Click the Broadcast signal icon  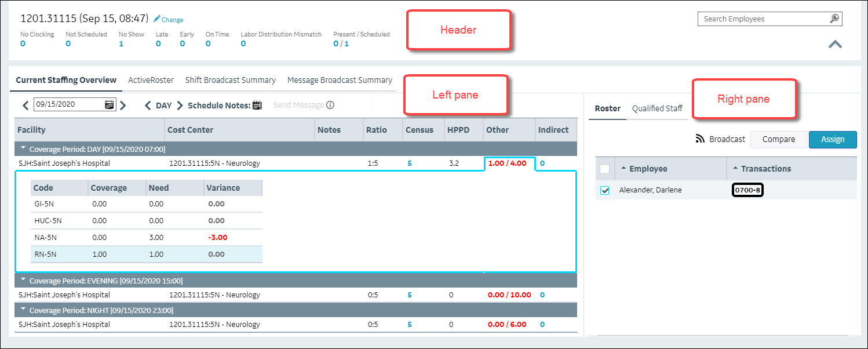[700, 139]
